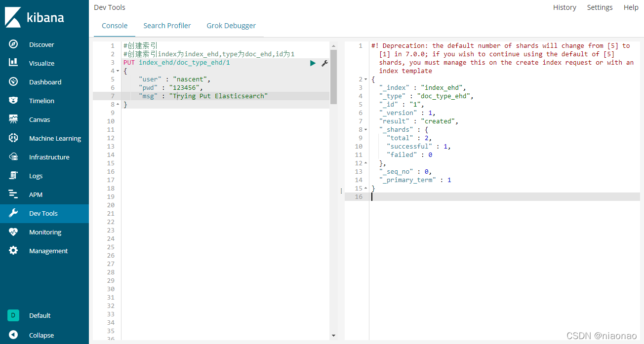Go to Dashboard page
Viewport: 644px width, 344px height.
point(45,82)
